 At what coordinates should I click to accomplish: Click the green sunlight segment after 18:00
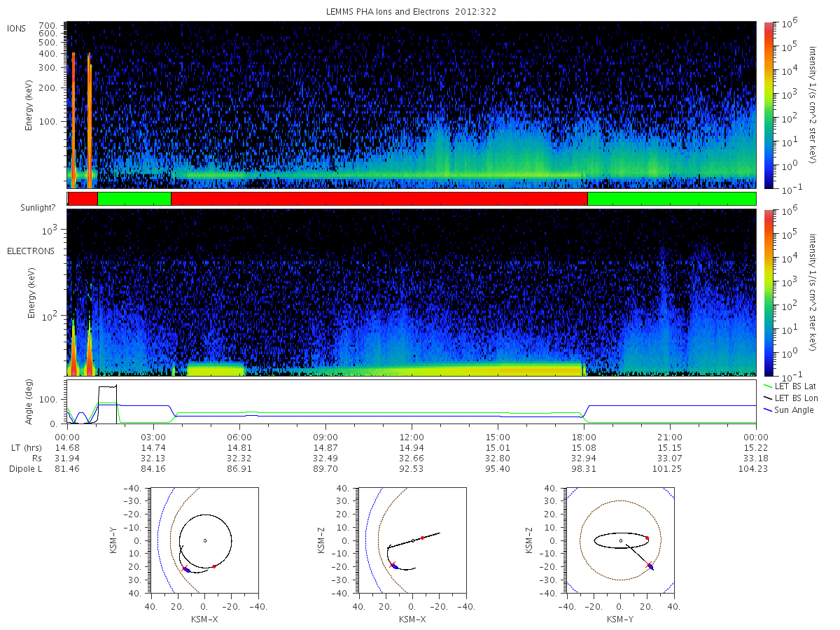click(x=671, y=199)
